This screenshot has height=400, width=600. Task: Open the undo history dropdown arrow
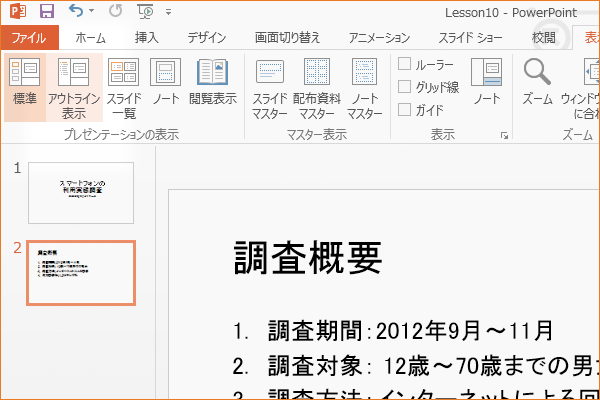91,11
